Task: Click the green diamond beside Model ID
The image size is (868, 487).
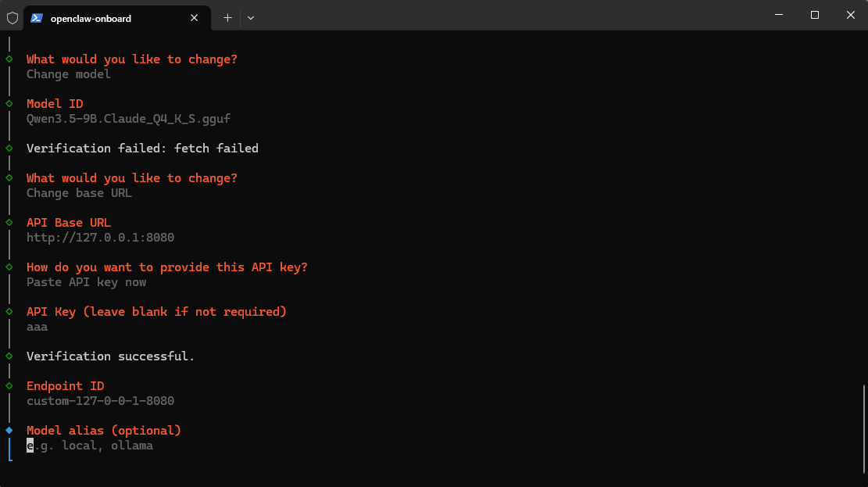Action: point(9,103)
